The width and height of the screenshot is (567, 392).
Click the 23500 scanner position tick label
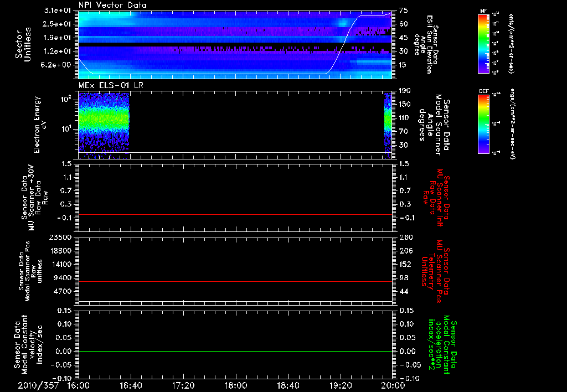click(x=60, y=237)
